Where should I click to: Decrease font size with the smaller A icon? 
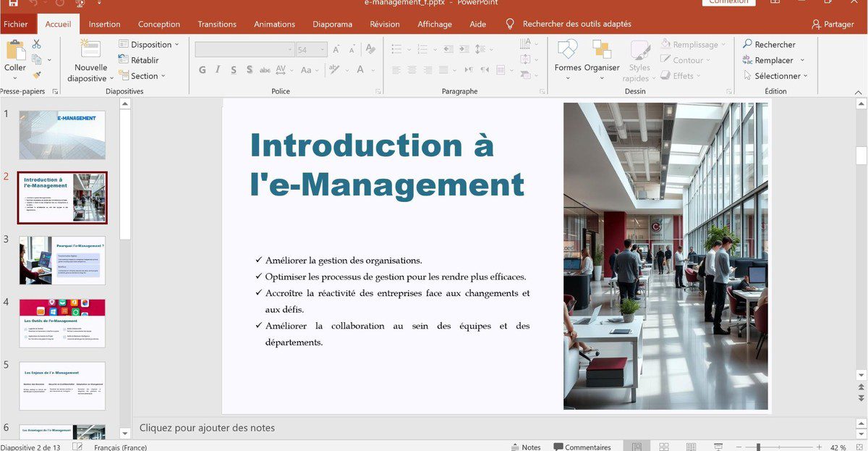point(352,50)
